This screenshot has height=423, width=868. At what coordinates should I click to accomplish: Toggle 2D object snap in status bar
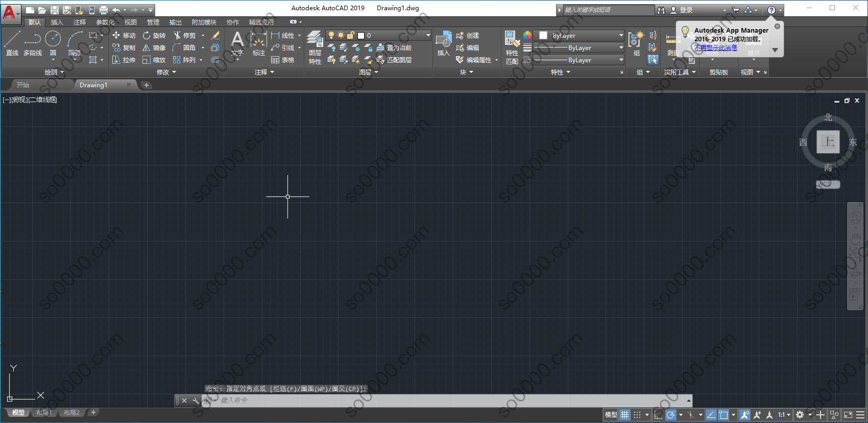tap(724, 415)
